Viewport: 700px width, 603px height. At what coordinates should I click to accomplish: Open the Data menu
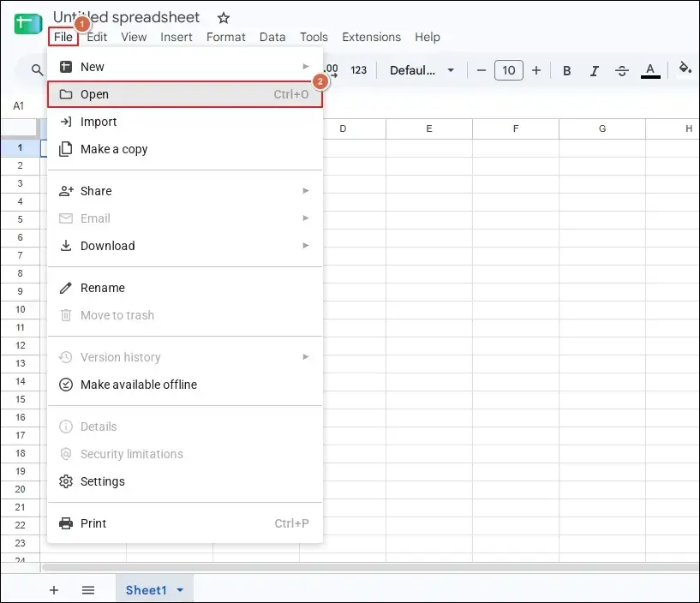[x=272, y=37]
